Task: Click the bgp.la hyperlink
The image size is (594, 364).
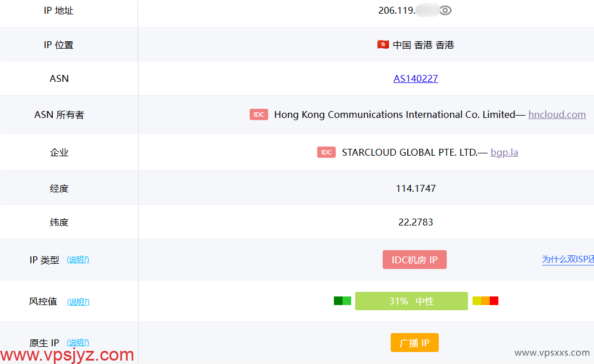Action: pos(504,152)
